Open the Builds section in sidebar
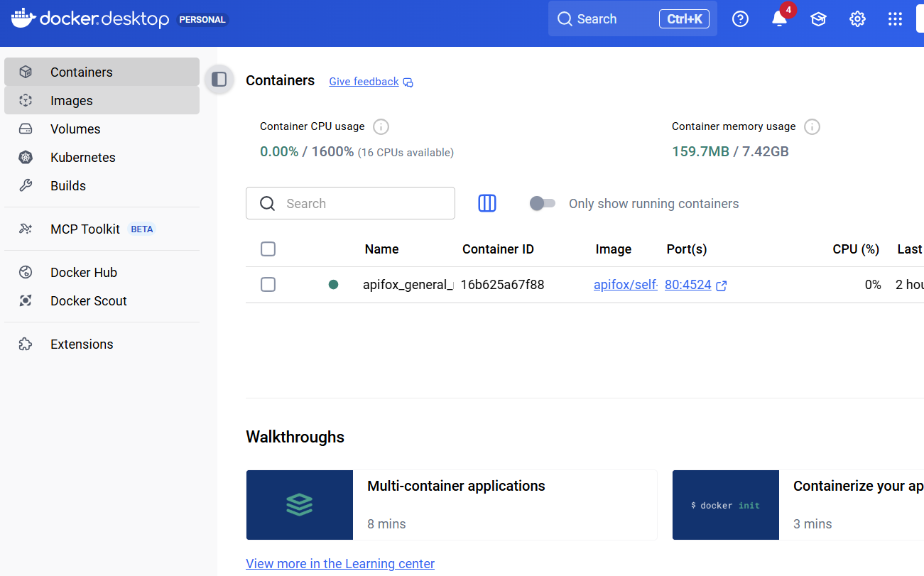 [102, 185]
